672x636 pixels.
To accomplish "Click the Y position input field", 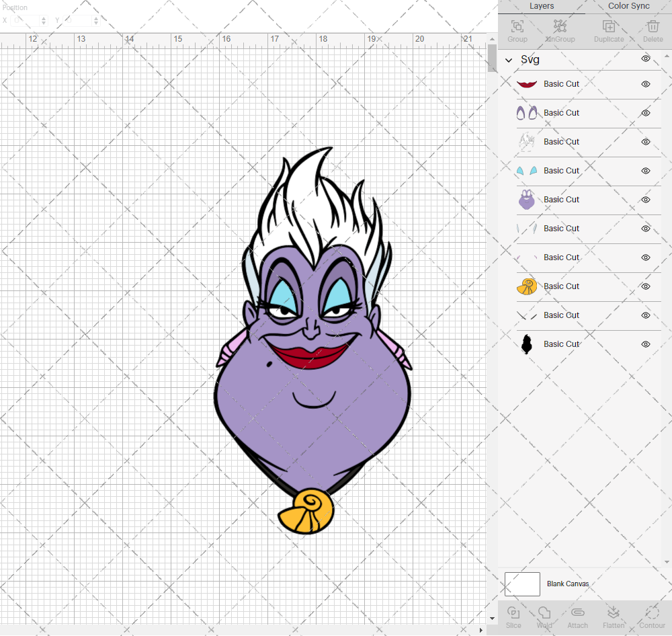I will 79,20.
